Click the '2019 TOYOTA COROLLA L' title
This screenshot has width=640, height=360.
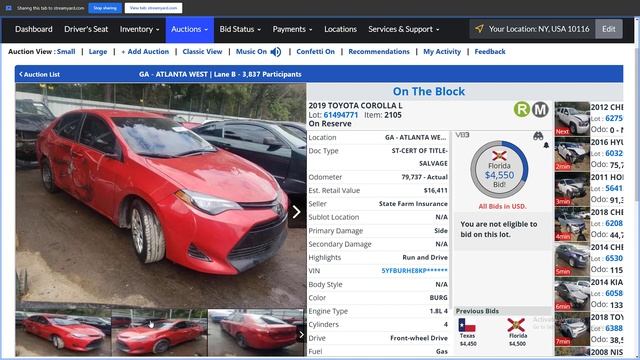click(x=355, y=105)
